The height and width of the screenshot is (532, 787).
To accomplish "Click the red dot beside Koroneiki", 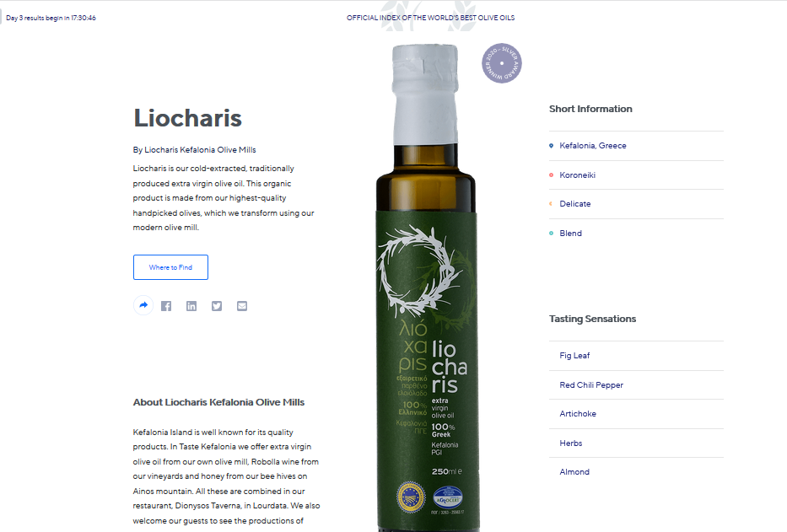I will tap(551, 175).
